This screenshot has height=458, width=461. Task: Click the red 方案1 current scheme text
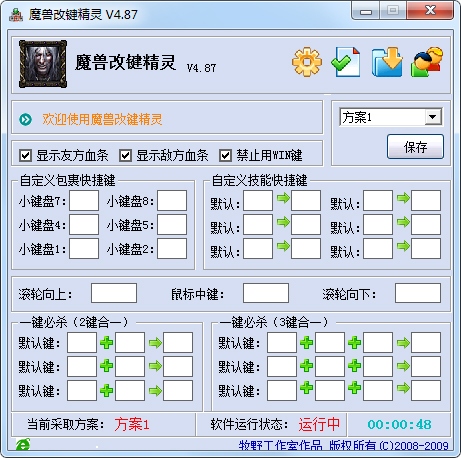(132, 425)
